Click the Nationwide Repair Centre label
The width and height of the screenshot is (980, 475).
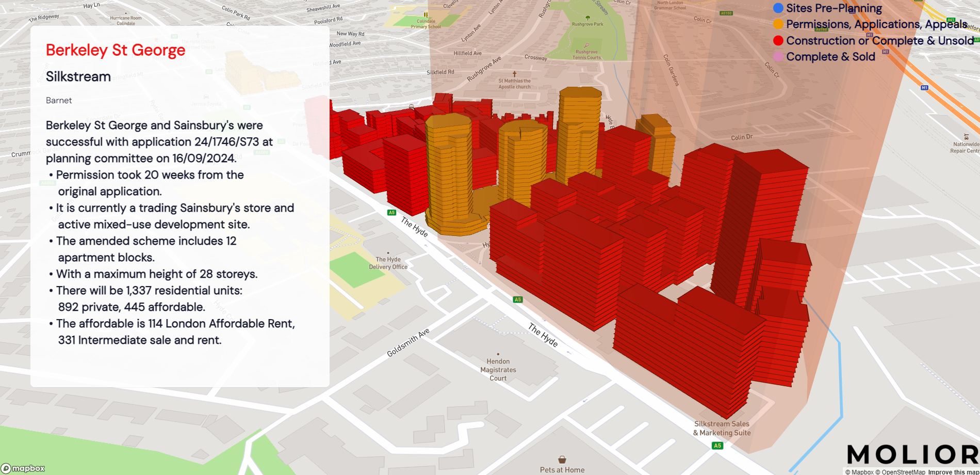[966, 148]
